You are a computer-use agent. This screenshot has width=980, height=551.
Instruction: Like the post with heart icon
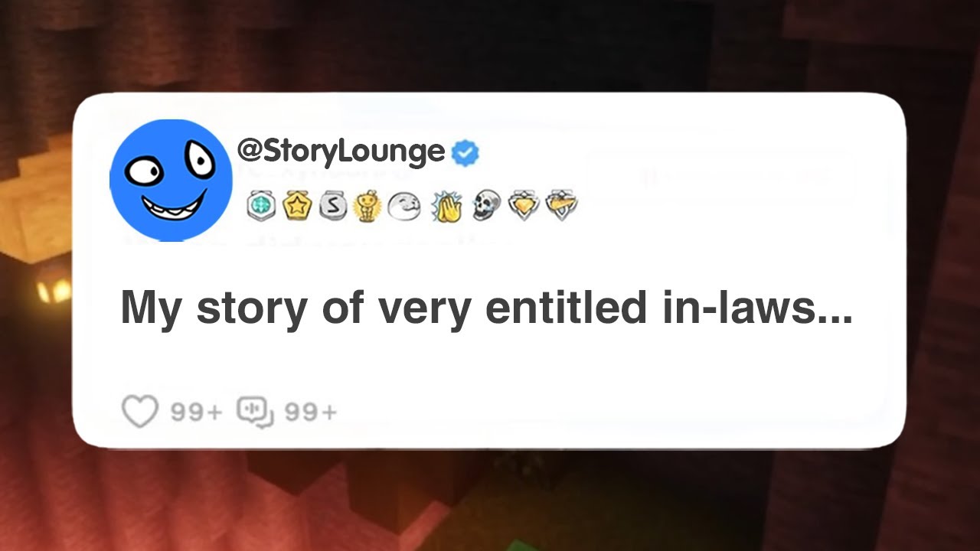pyautogui.click(x=140, y=412)
